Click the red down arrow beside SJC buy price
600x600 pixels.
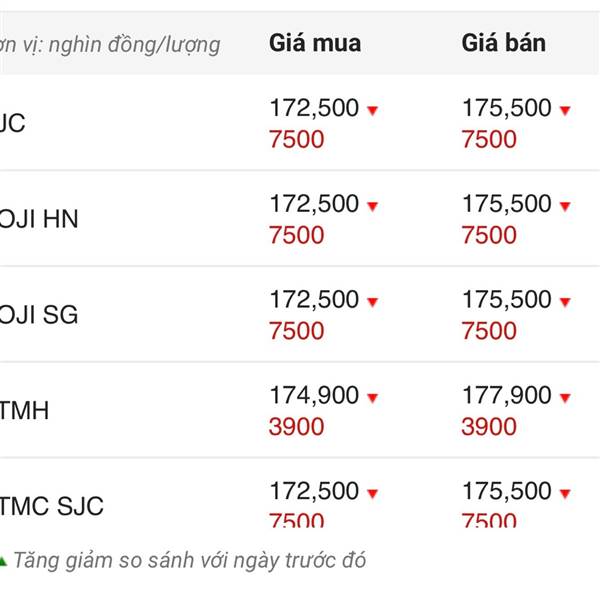point(372,110)
